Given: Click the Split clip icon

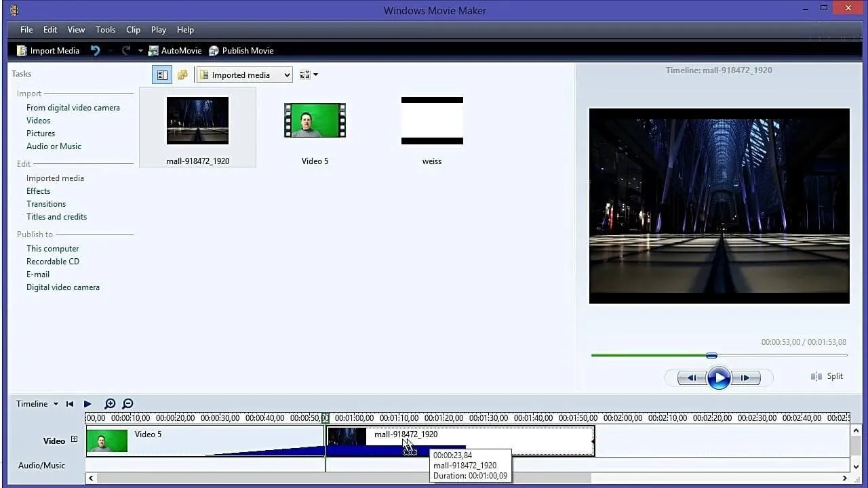Looking at the screenshot, I should point(816,376).
